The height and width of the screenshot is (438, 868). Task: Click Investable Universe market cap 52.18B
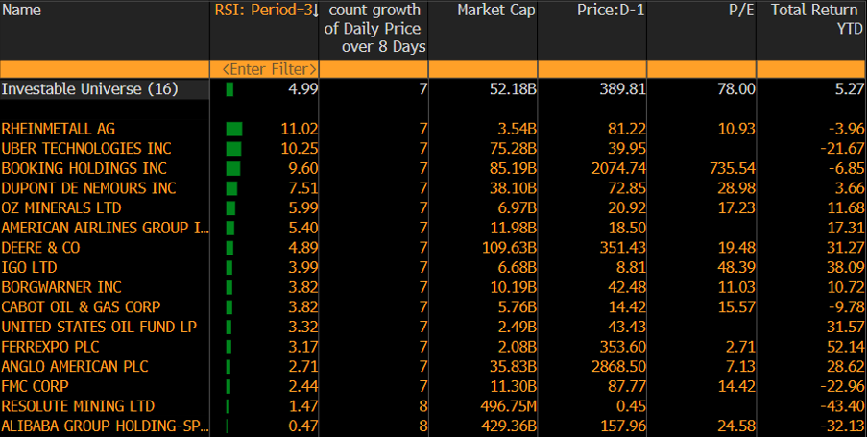click(x=513, y=89)
